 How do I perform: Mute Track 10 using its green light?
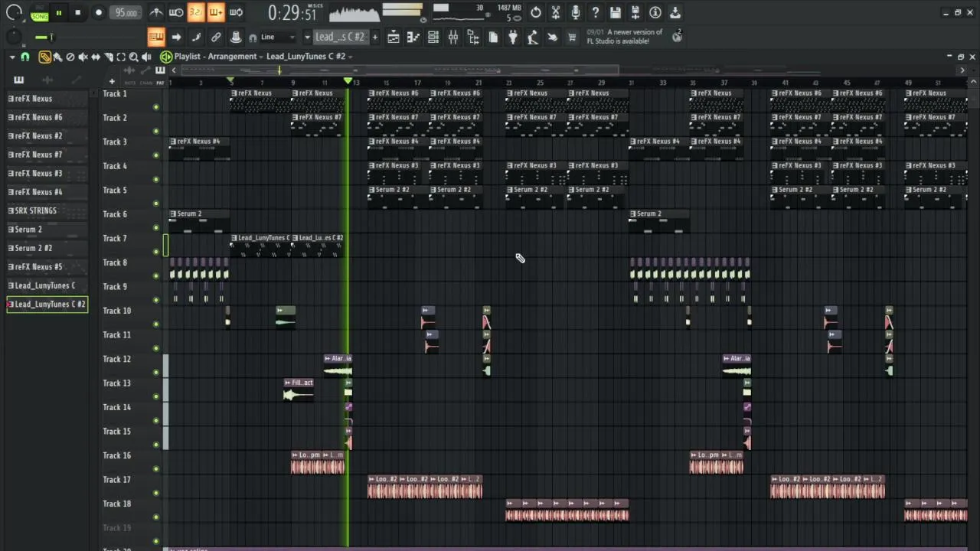tap(156, 324)
